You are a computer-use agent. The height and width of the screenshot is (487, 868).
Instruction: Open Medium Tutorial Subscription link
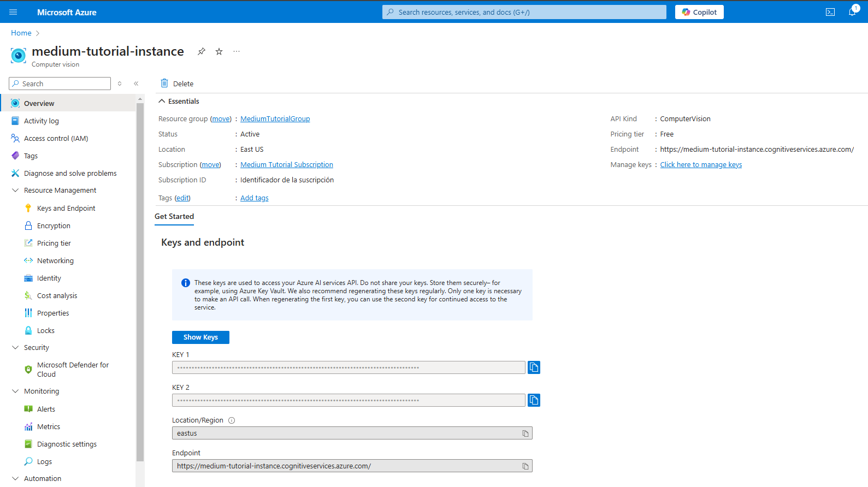tap(287, 164)
